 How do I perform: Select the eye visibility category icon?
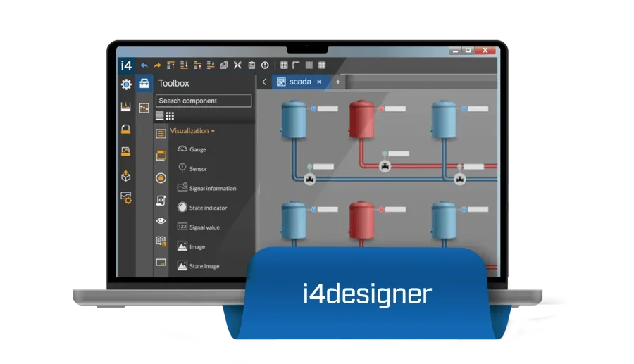click(x=161, y=220)
